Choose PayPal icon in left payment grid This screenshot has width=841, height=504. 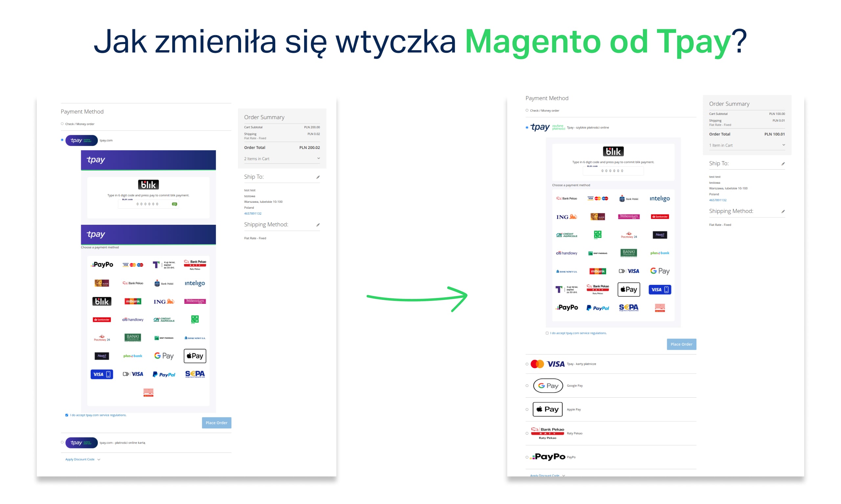pos(164,374)
